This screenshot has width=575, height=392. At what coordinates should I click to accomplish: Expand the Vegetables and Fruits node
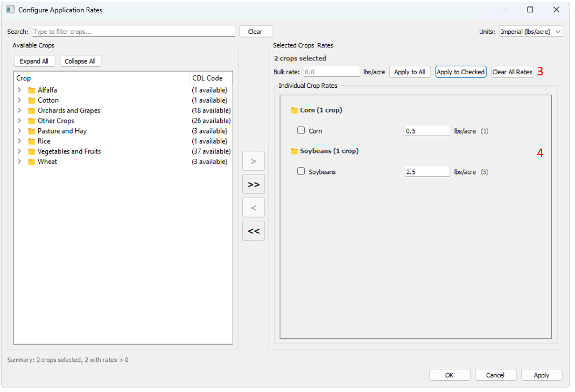pos(19,152)
